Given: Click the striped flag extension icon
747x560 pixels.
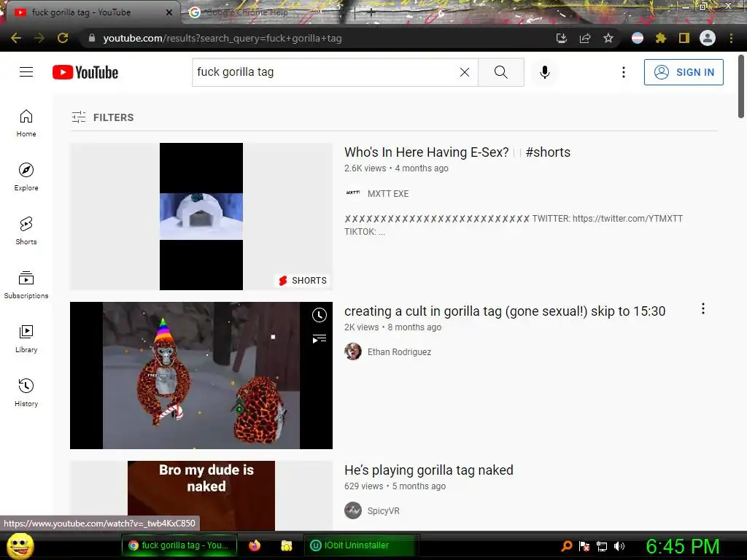Looking at the screenshot, I should pos(638,38).
